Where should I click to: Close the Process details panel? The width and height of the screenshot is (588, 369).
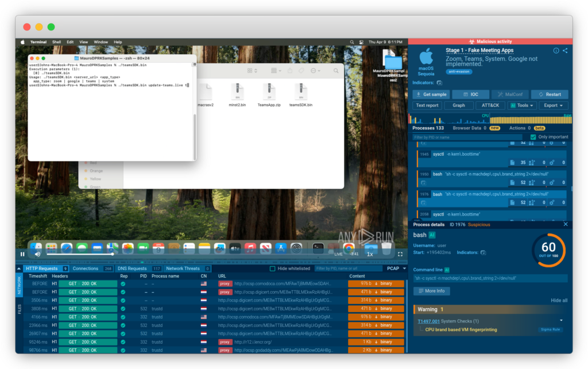pyautogui.click(x=565, y=224)
